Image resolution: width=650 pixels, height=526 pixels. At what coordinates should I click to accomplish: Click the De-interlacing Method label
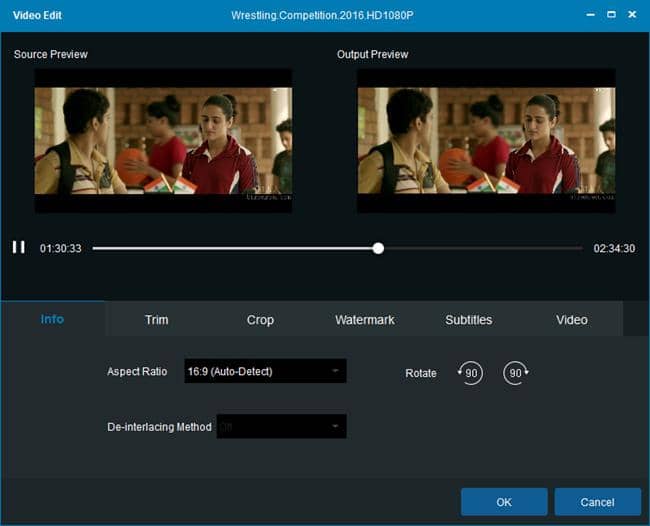point(159,427)
